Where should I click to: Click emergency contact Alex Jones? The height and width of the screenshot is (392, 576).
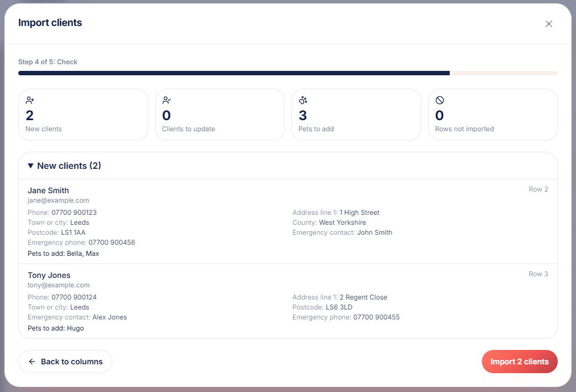[x=110, y=317]
